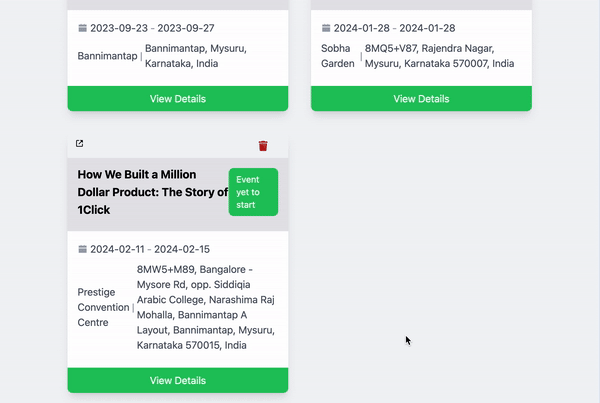
Task: Select the Sobha Garden venue name
Action: (338, 56)
